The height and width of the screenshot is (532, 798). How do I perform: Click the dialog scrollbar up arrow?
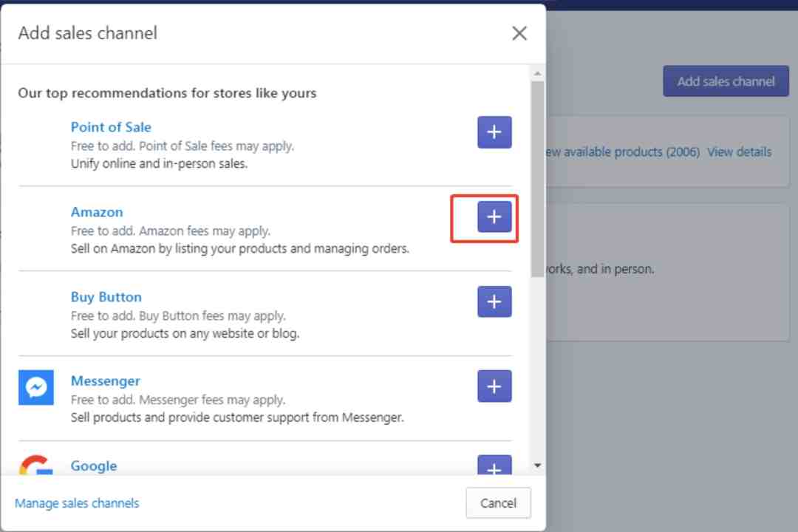point(537,74)
